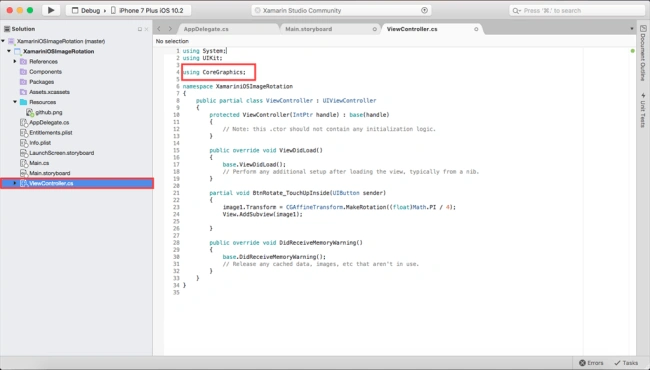Open the Debug configuration dropdown

[86, 10]
